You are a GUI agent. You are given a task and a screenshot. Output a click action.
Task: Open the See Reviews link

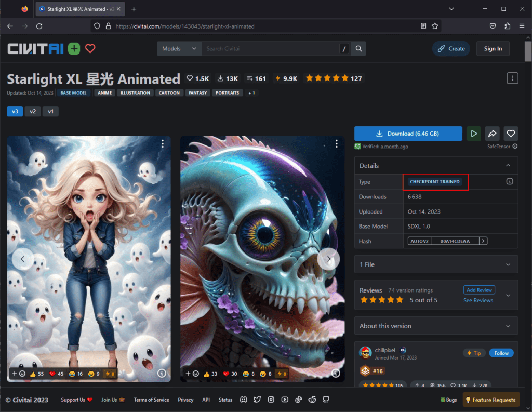click(478, 300)
